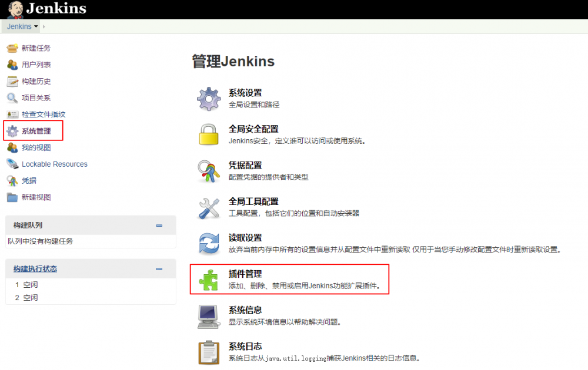Collapse the 构建执行状态 panel

[x=159, y=269]
